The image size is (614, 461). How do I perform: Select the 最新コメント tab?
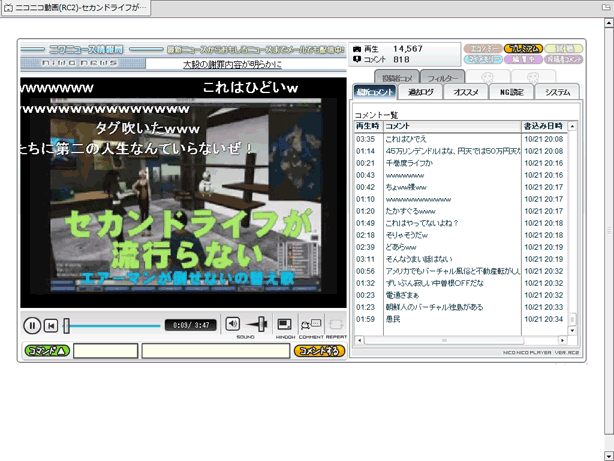pos(374,92)
